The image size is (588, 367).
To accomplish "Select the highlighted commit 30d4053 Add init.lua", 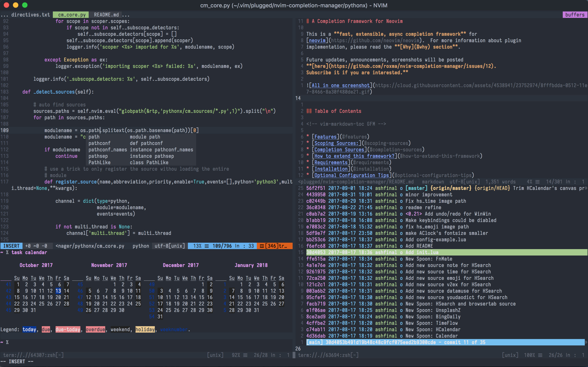I will pos(372,252).
